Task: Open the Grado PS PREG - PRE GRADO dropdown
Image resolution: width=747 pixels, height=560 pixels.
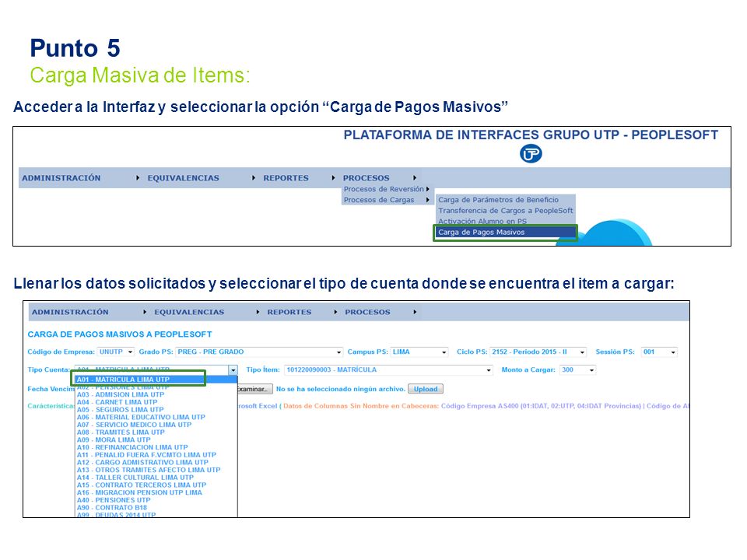Action: pyautogui.click(x=259, y=352)
